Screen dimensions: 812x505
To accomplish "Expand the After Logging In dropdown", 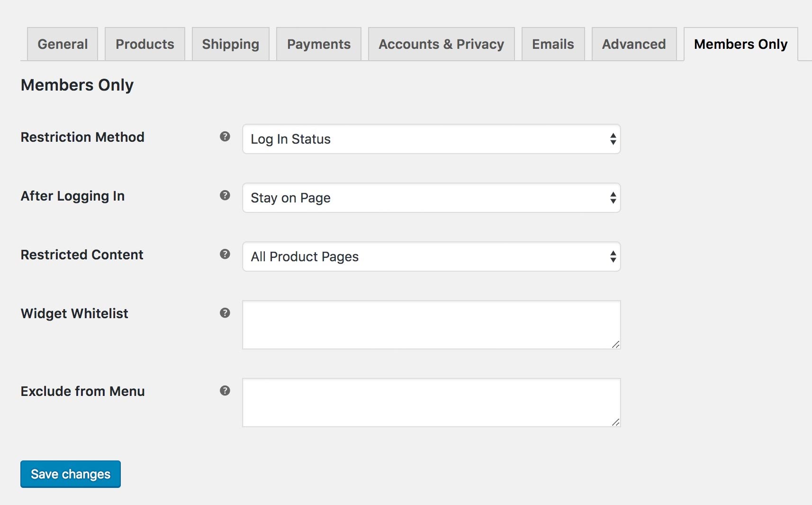I will pos(431,198).
